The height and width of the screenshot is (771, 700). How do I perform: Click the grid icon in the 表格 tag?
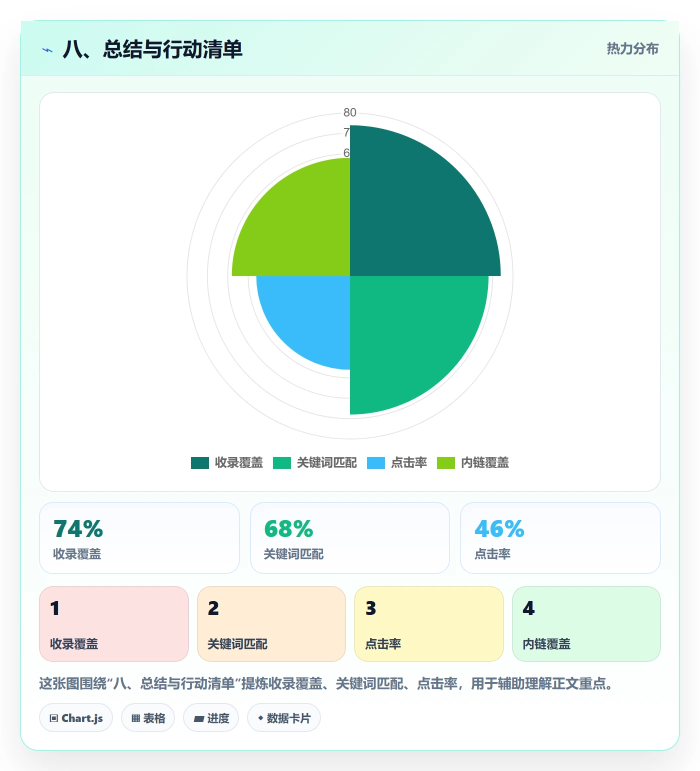[x=135, y=718]
